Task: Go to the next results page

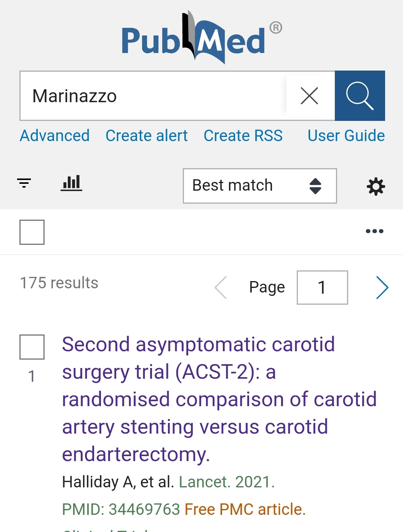Action: pyautogui.click(x=382, y=288)
